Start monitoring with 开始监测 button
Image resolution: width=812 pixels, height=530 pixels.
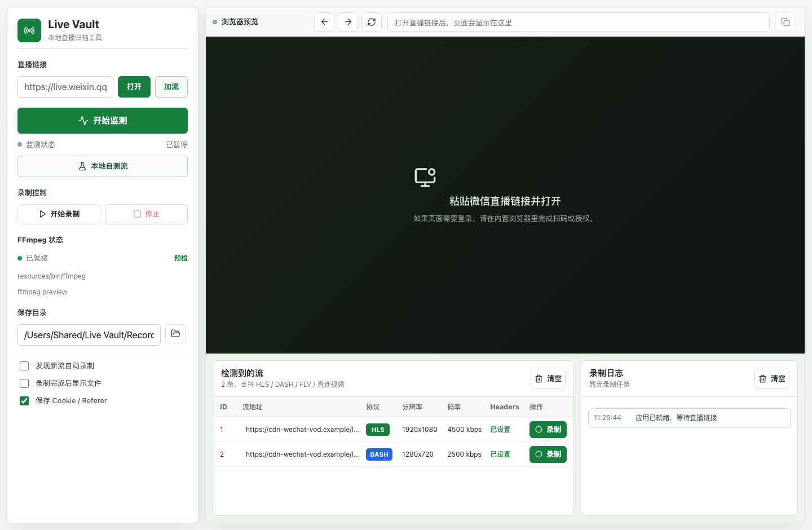(x=103, y=121)
